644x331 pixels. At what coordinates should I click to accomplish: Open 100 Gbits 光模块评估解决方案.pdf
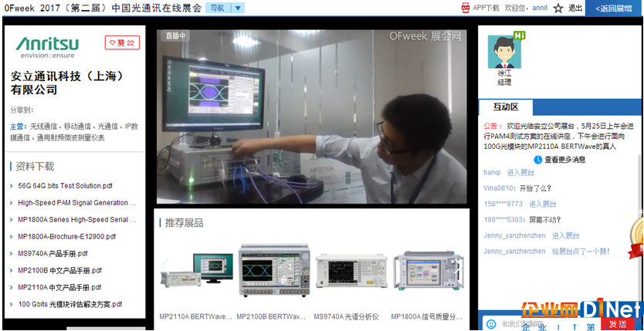pos(70,304)
